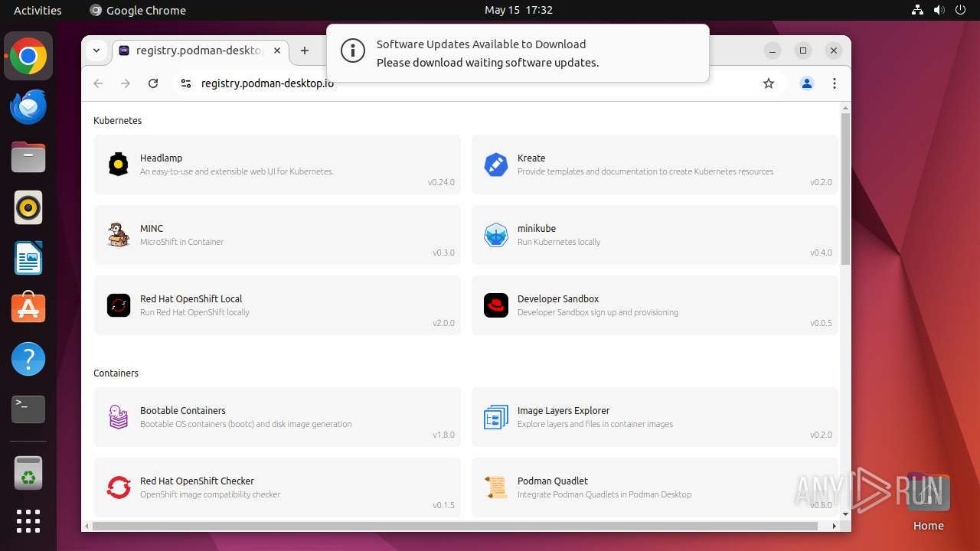The image size is (980, 551).
Task: Click the Red Hat OpenShift Checker icon
Action: (119, 487)
